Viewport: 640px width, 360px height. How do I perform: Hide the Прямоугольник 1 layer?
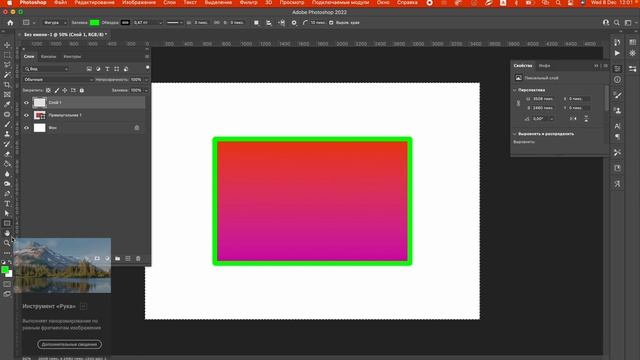pyautogui.click(x=27, y=116)
